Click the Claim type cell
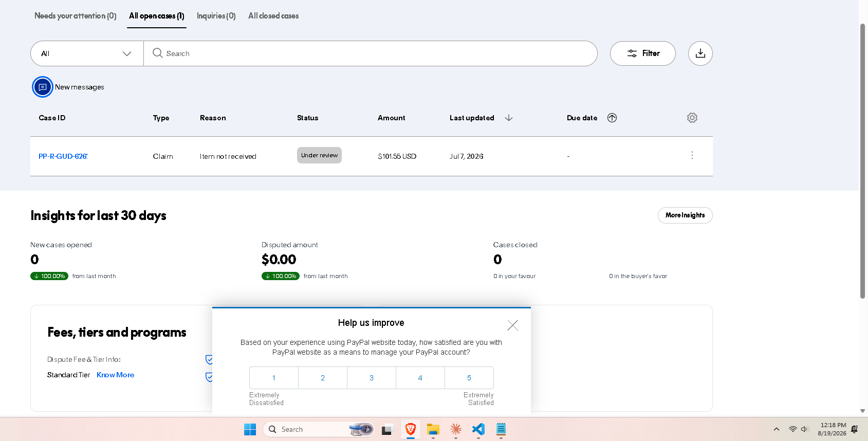This screenshot has width=868, height=441. coord(163,156)
